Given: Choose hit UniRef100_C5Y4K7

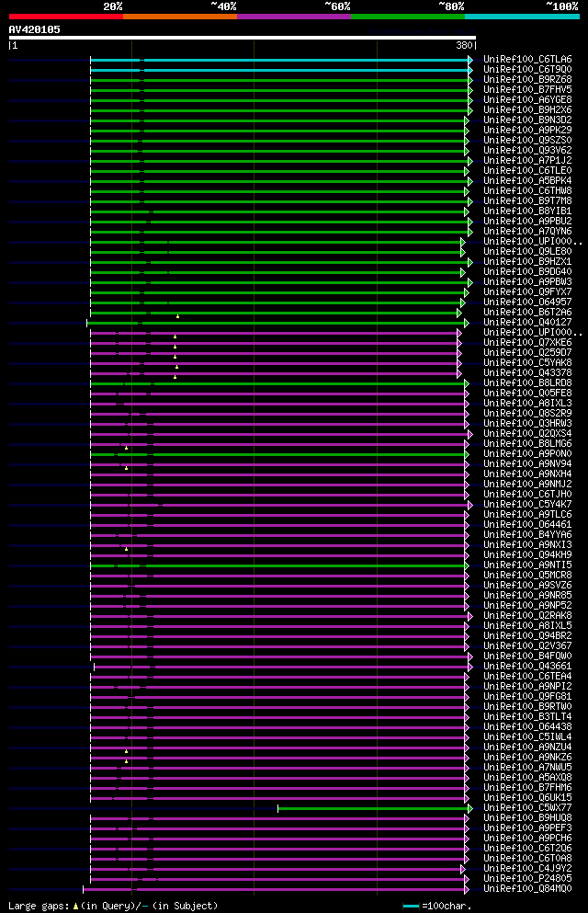Looking at the screenshot, I should pos(527,504).
